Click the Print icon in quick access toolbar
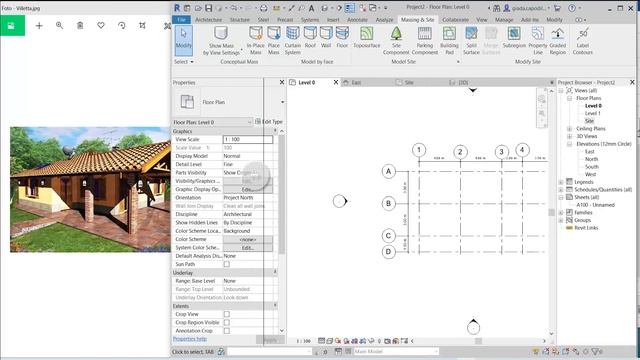640x360 pixels. click(x=264, y=8)
